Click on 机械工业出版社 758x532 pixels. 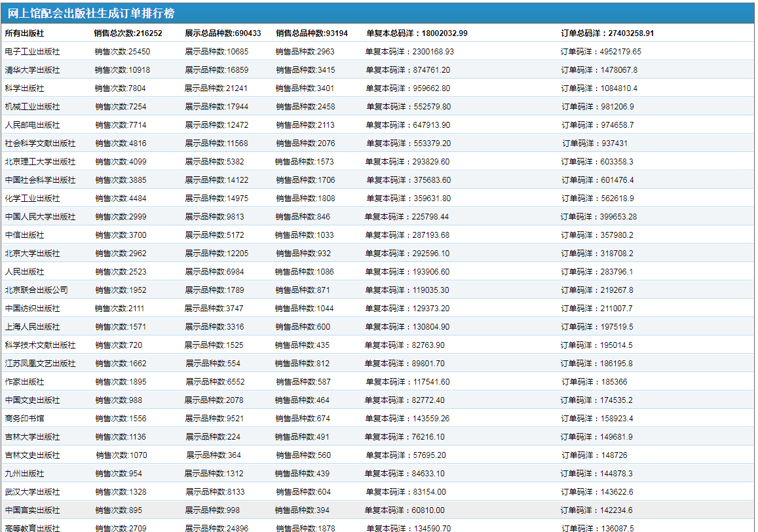coord(32,107)
